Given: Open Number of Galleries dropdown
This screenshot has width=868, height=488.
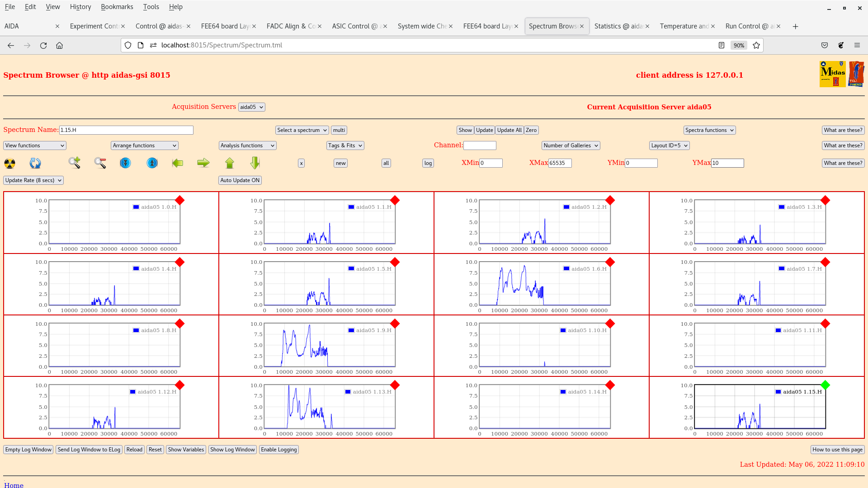Looking at the screenshot, I should pyautogui.click(x=571, y=145).
